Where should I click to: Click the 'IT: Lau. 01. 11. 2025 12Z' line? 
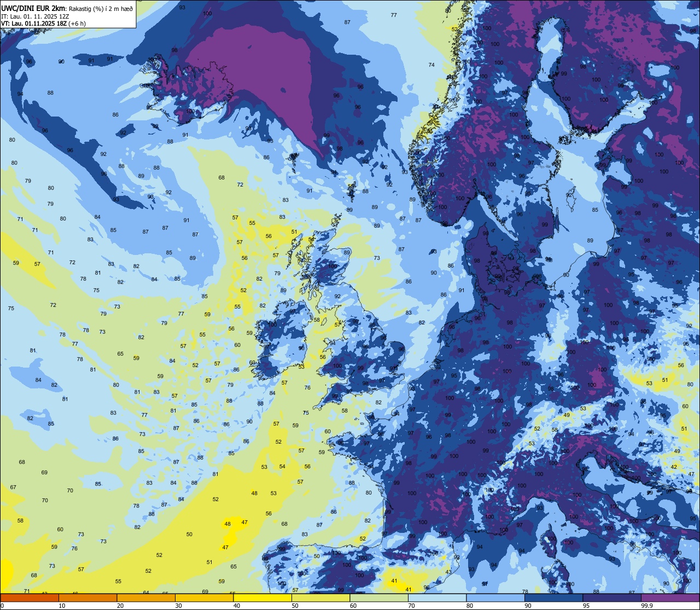tap(35, 16)
